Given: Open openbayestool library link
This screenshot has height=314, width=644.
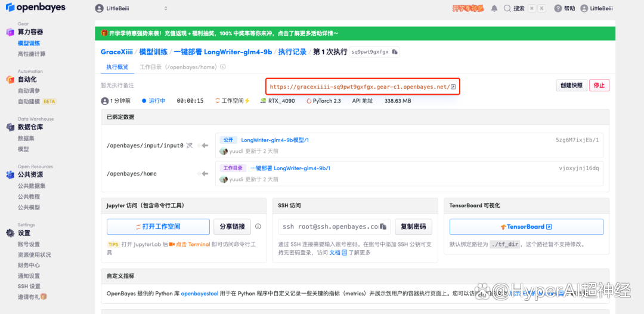Looking at the screenshot, I should pos(200,294).
